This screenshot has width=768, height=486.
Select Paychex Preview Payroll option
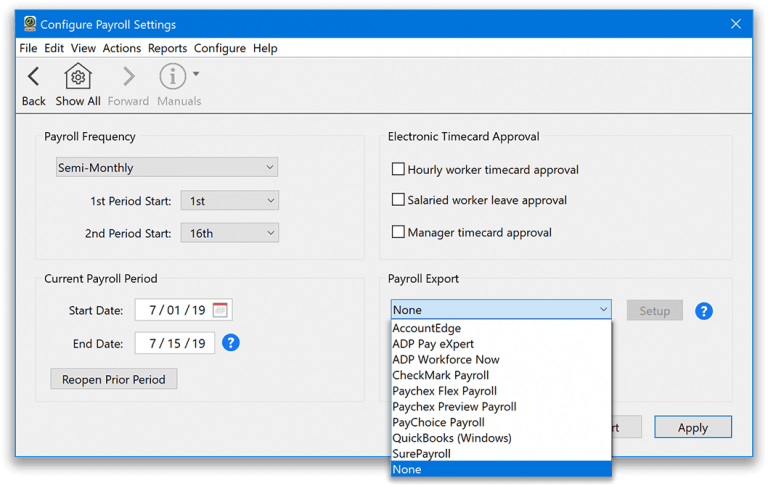(501, 407)
